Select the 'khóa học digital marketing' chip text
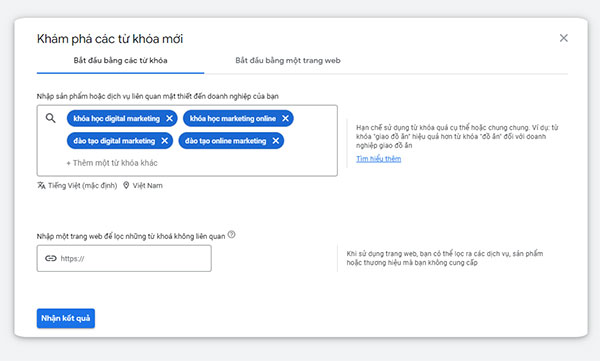 click(117, 119)
